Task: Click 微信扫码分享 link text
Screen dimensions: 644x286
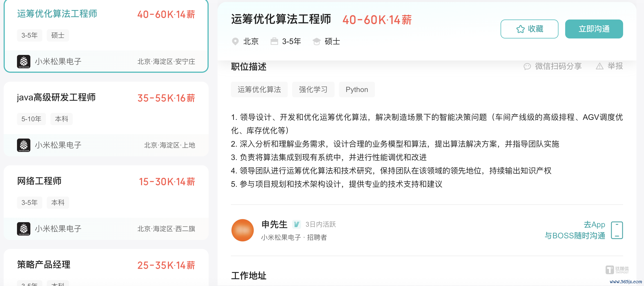Action: click(558, 66)
